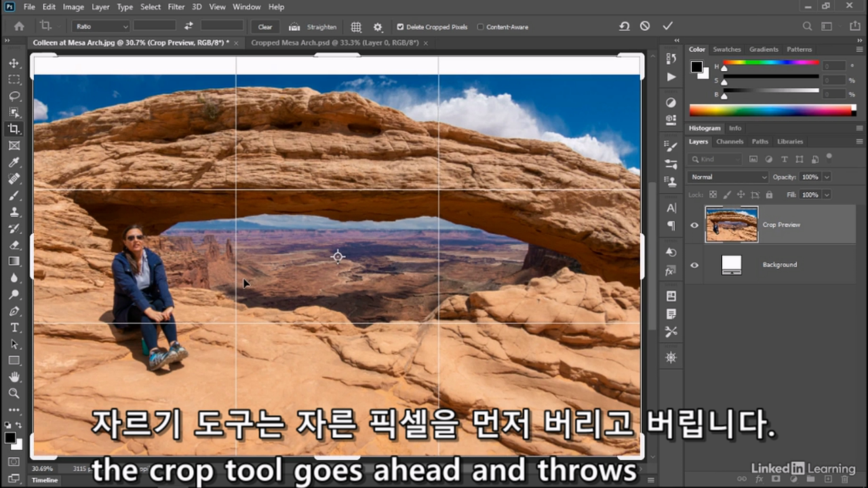Image resolution: width=868 pixels, height=488 pixels.
Task: Select the Lasso tool
Action: 14,96
